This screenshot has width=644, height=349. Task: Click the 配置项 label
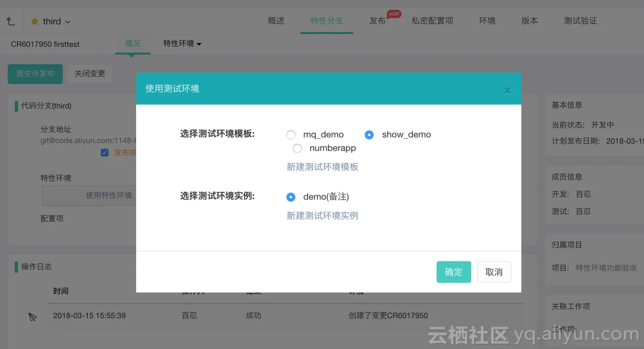[52, 218]
